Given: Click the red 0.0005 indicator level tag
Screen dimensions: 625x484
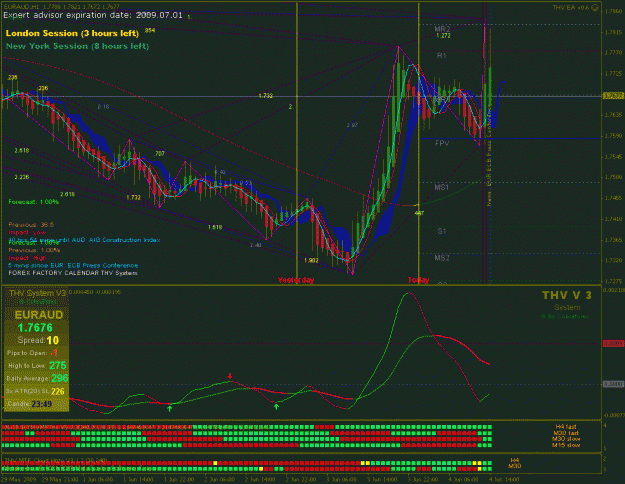Looking at the screenshot, I should (613, 344).
